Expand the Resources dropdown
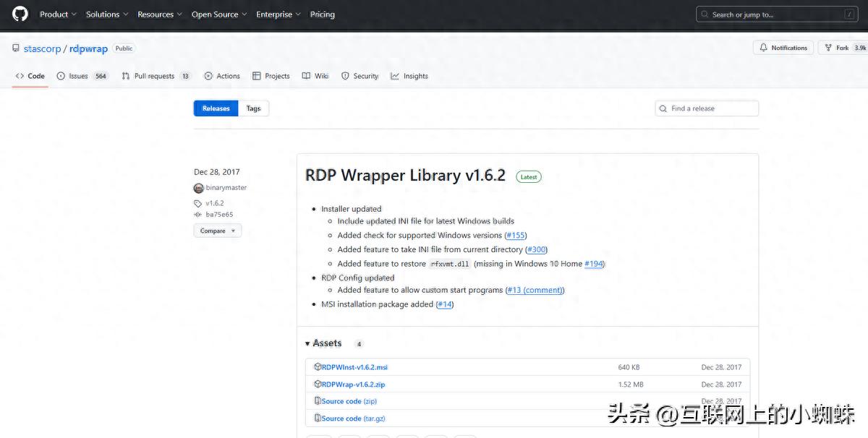868x438 pixels. (160, 14)
